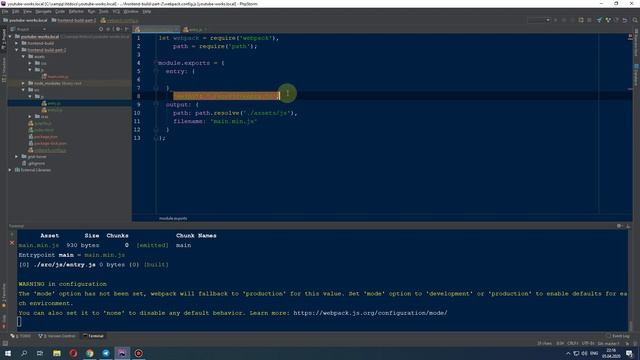Open the Window menu

pyautogui.click(x=131, y=12)
